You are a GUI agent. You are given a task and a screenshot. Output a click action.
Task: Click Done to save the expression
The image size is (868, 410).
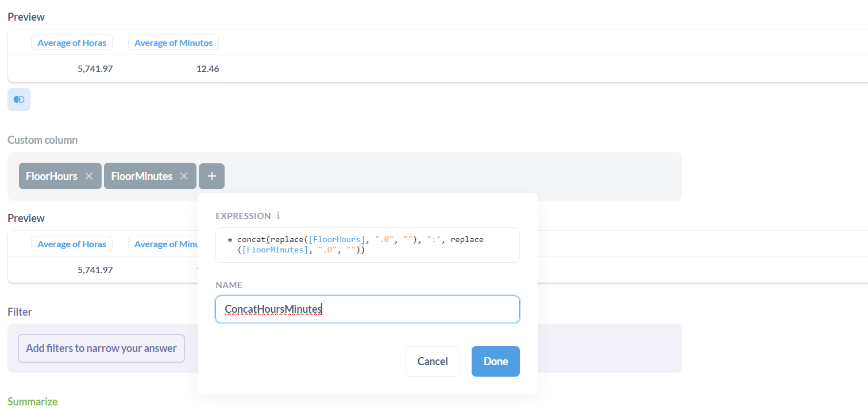(x=495, y=361)
